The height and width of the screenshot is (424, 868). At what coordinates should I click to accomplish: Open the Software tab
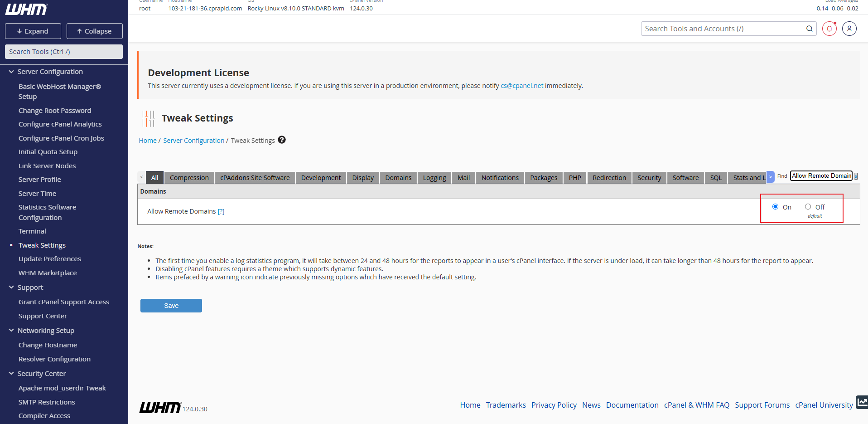pos(685,178)
